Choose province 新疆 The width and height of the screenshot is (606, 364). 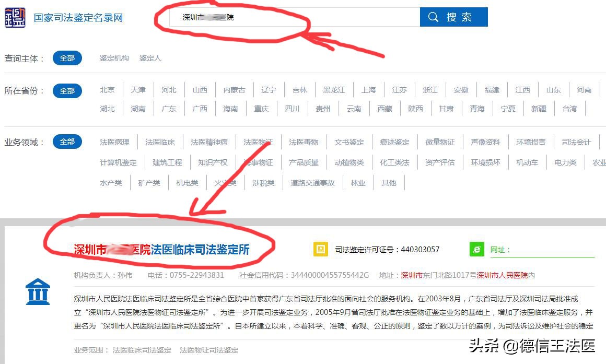(x=539, y=109)
